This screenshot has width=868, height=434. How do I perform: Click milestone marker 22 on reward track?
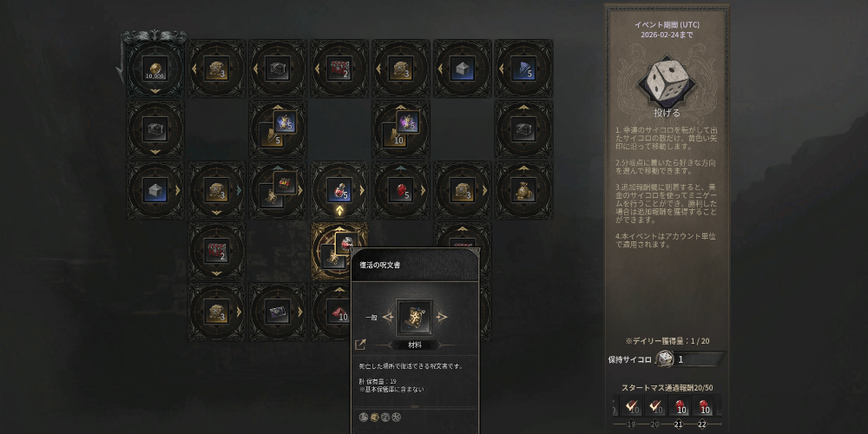(x=702, y=424)
